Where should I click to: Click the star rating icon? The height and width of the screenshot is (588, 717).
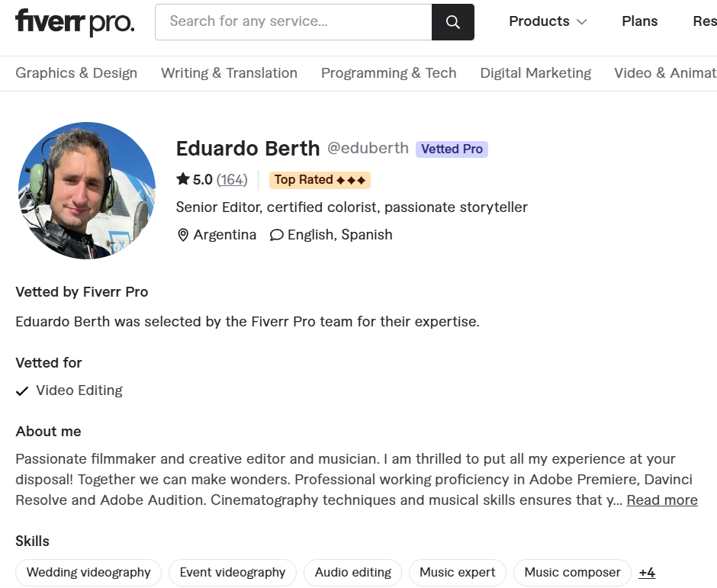[x=183, y=179]
